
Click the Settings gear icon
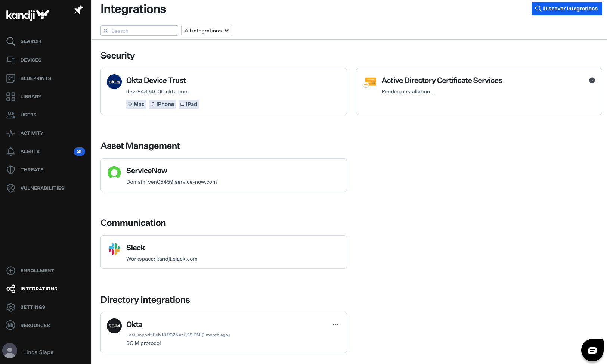[x=11, y=307]
